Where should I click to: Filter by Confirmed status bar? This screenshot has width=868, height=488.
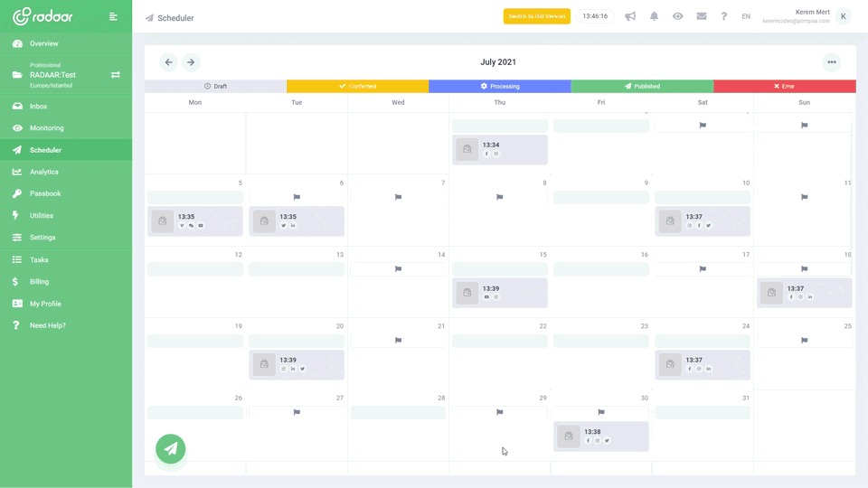tap(357, 87)
